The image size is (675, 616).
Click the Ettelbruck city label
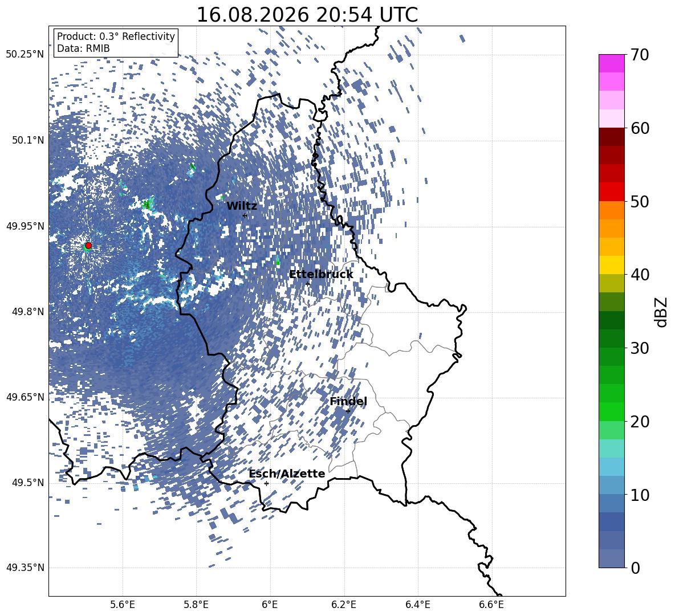point(321,275)
